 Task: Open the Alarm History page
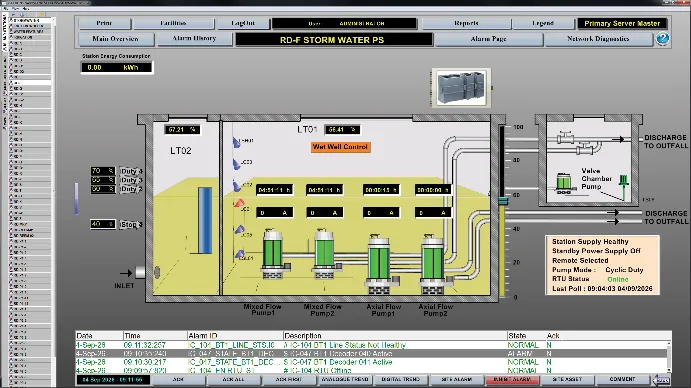pos(194,39)
